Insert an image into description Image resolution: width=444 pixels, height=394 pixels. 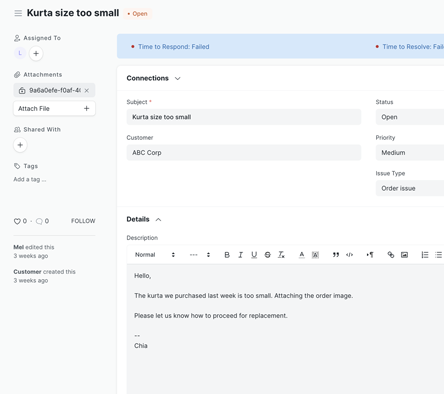click(404, 255)
